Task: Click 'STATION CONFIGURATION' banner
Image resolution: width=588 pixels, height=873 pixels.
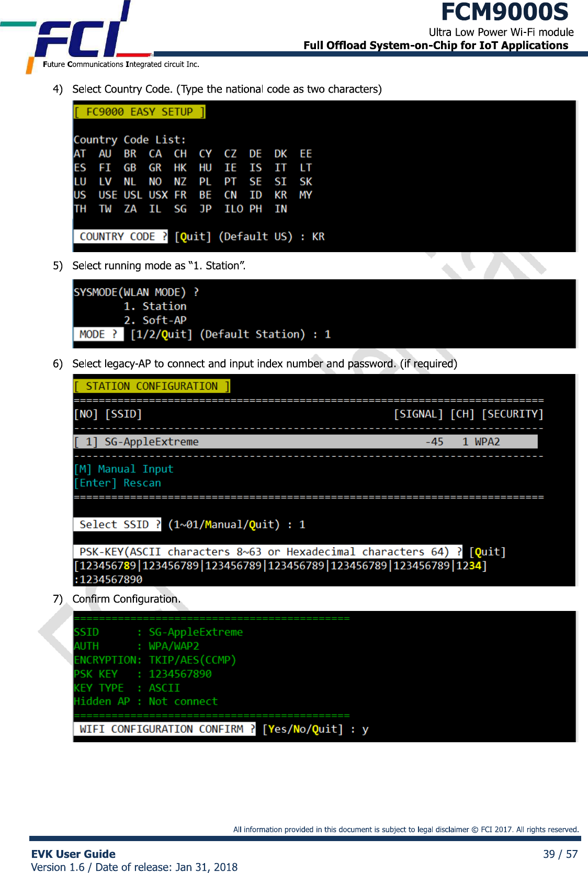Action: 152,386
